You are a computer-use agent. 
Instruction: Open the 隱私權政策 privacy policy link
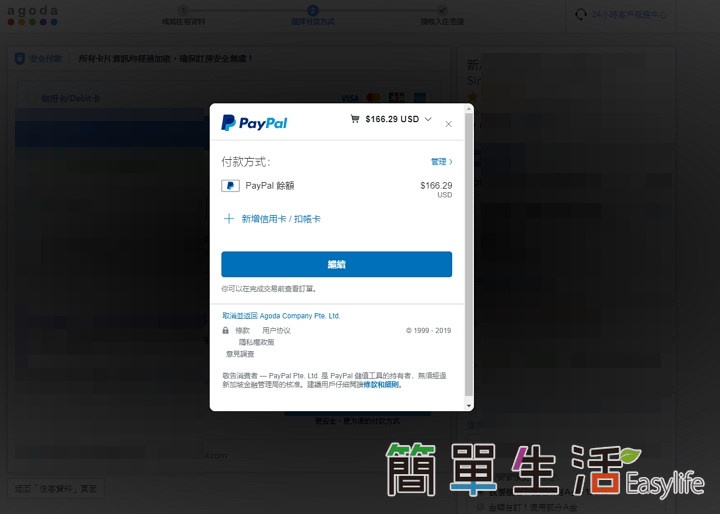click(x=256, y=342)
